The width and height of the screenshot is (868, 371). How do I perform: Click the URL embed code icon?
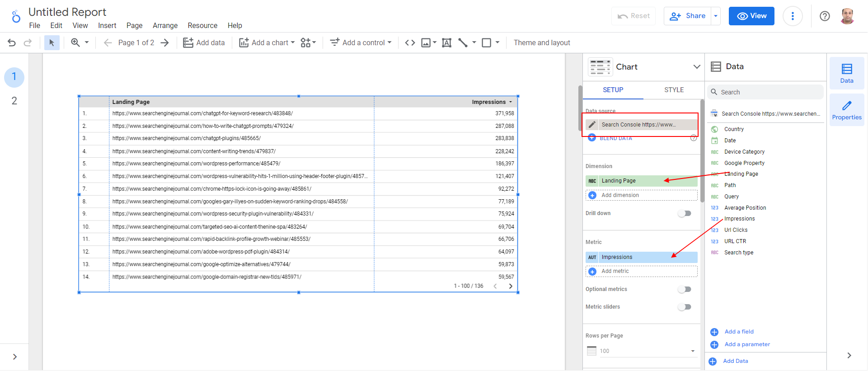[x=410, y=42]
